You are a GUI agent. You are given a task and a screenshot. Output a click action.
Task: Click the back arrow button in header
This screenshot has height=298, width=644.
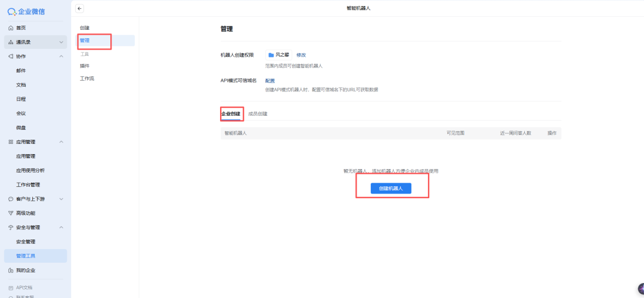point(80,8)
